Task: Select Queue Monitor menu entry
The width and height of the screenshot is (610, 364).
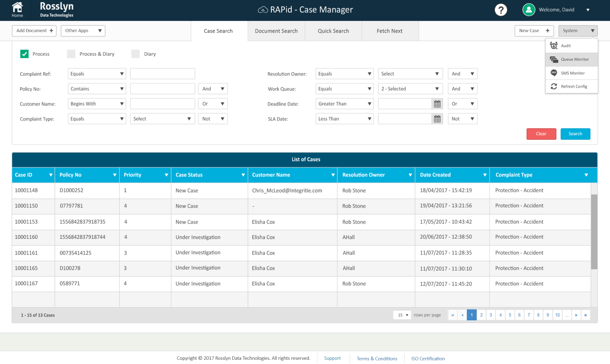Action: (x=572, y=60)
